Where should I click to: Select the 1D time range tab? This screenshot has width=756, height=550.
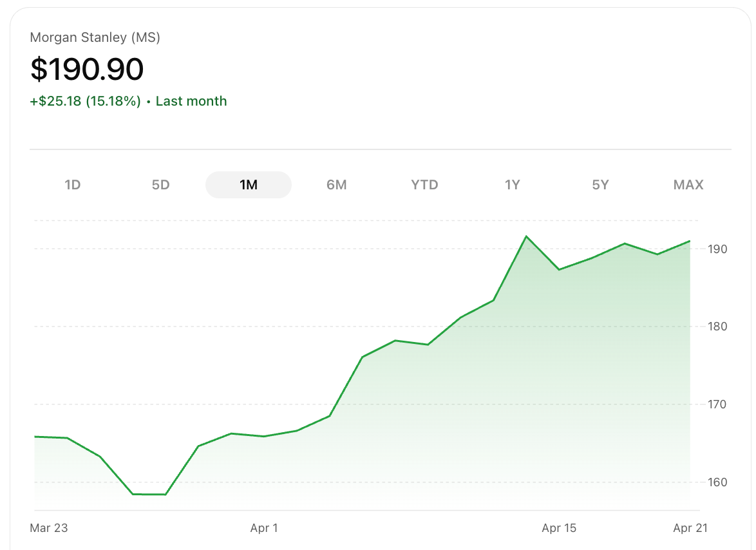(x=73, y=185)
